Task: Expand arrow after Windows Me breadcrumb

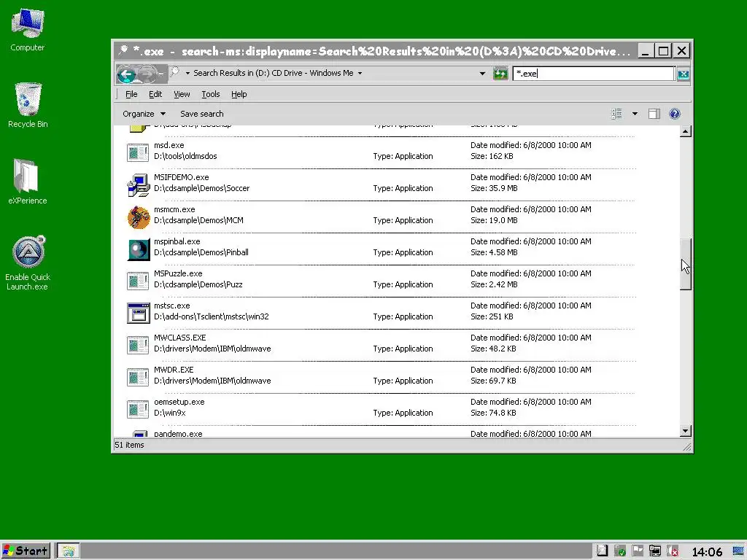Action: [x=360, y=74]
